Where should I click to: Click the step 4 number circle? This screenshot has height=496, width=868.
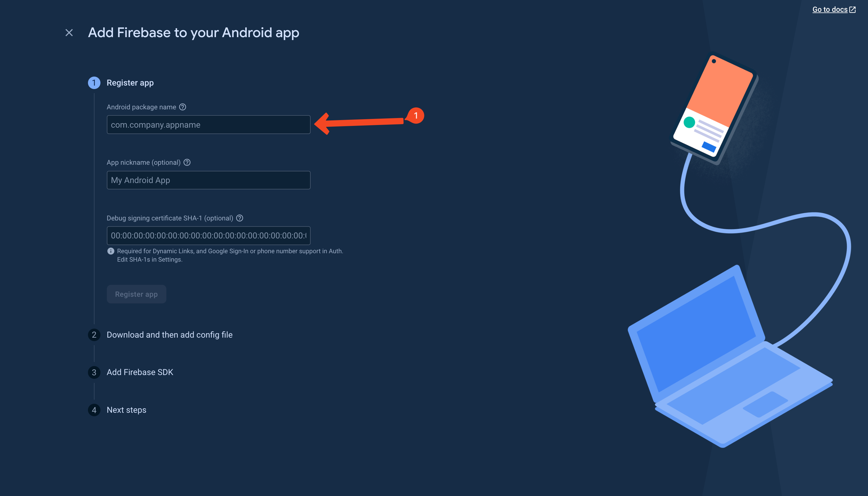coord(94,410)
